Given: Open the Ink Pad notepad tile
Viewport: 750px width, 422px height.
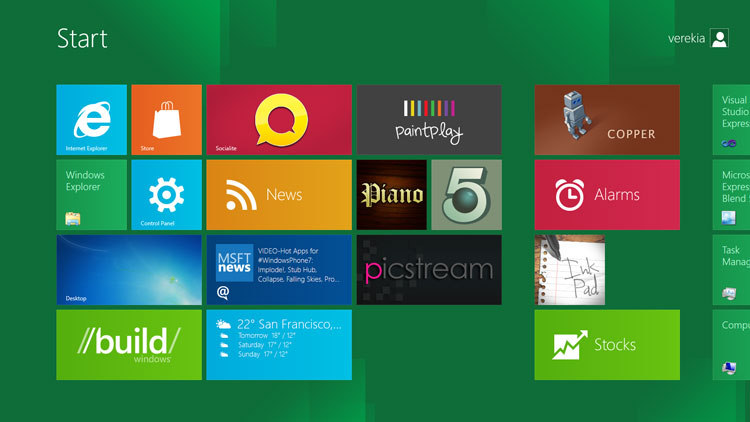Looking at the screenshot, I should tap(570, 270).
